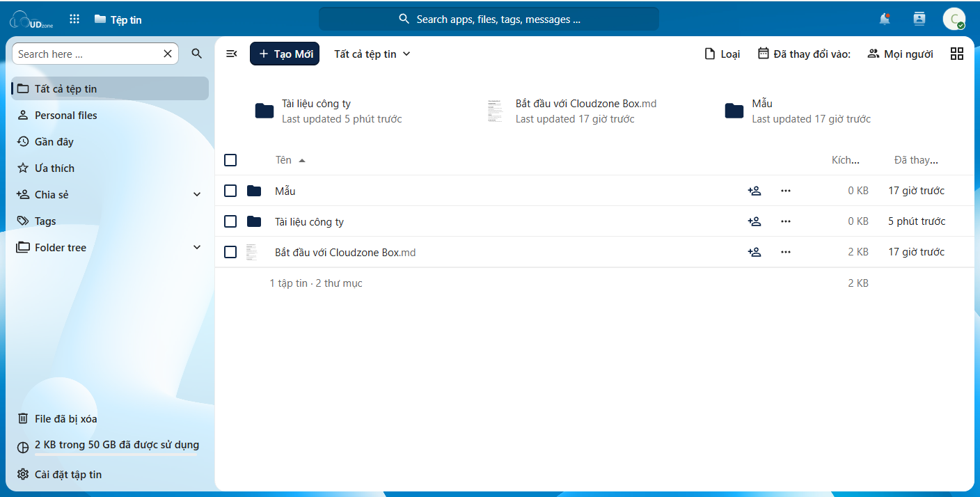Click '0 KB' size in the Mẫu row

(858, 191)
